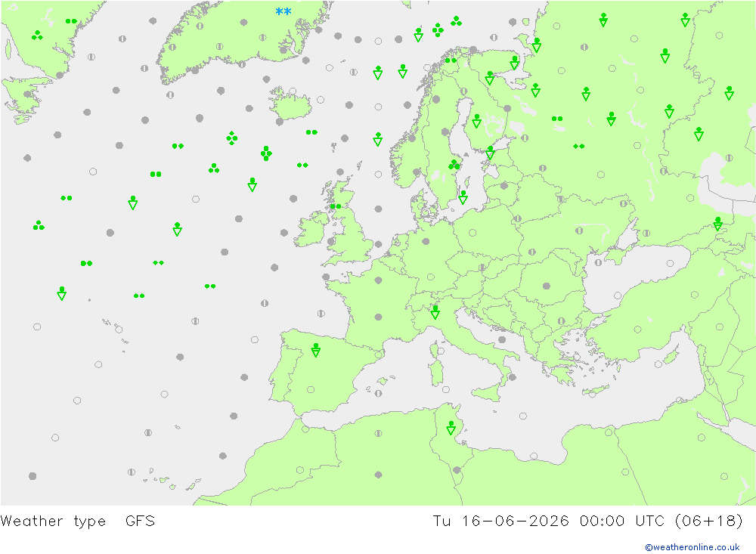Viewport: 756px width, 554px height.
Task: Click the green shower symbol over Tunisia
Action: pyautogui.click(x=451, y=428)
